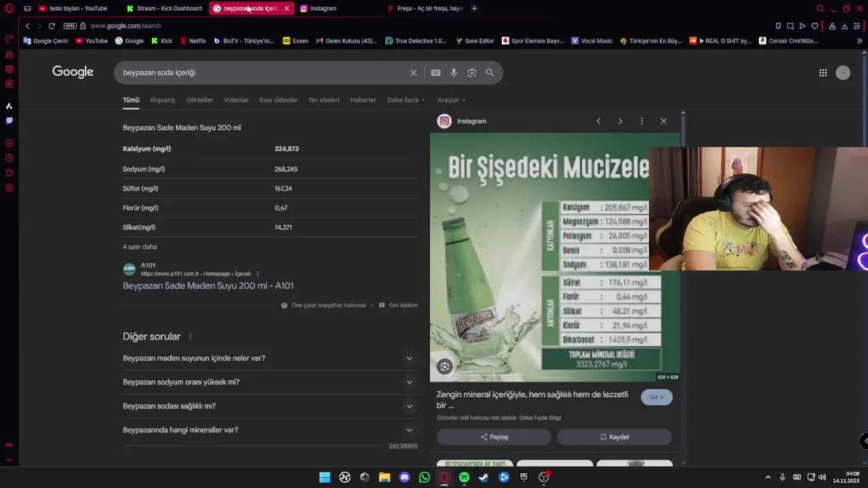868x488 pixels.
Task: Switch to 'Stream - Kick Dashboard' browser tab
Action: [x=164, y=8]
